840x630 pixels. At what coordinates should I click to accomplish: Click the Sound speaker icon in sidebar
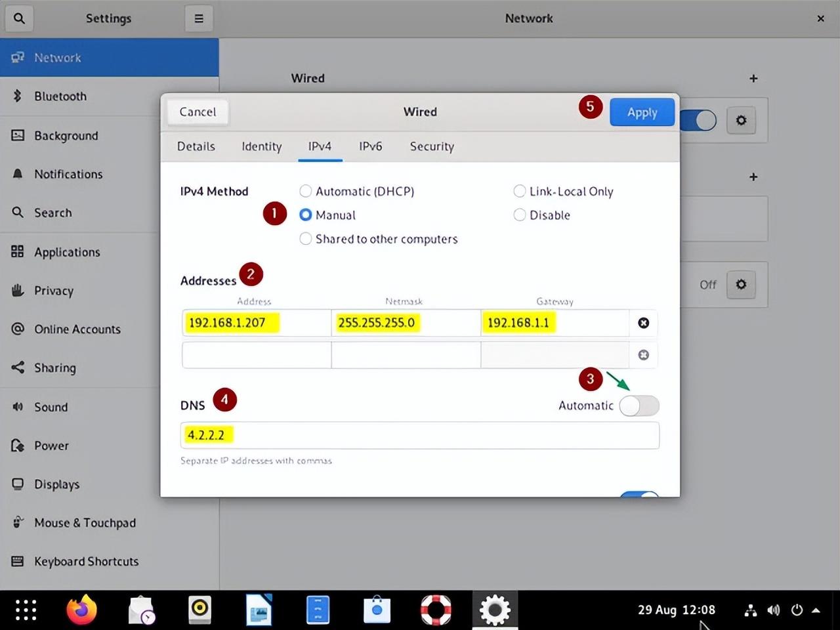tap(18, 407)
